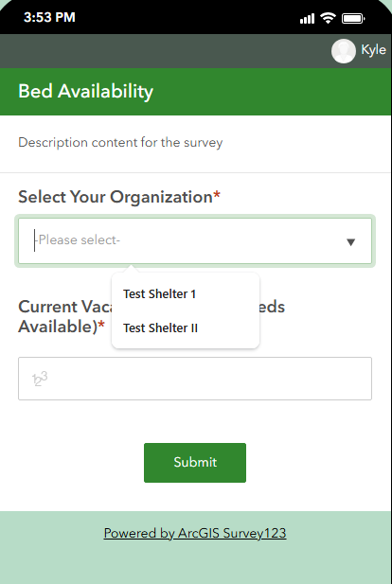Click the Please select placeholder text

[x=77, y=240]
